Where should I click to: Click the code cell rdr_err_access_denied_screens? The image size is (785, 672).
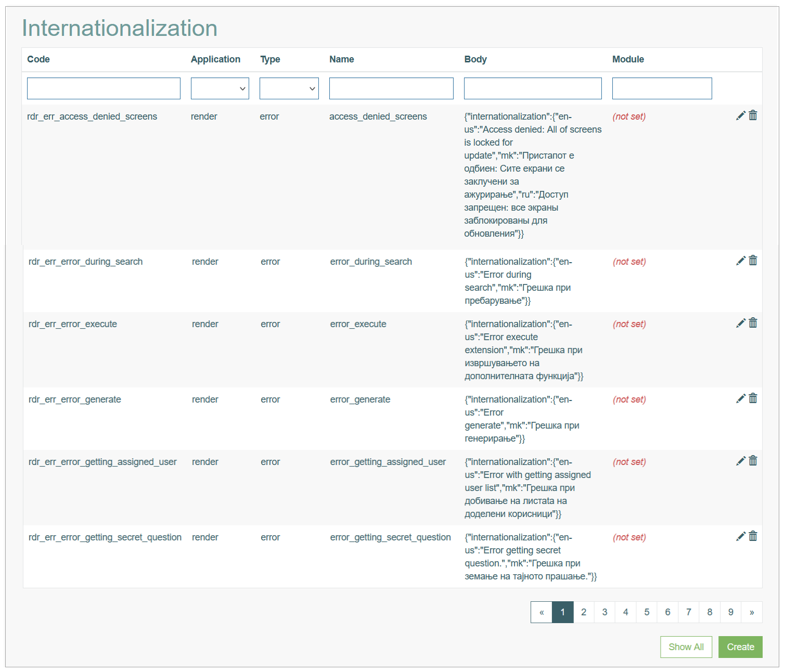tap(92, 117)
